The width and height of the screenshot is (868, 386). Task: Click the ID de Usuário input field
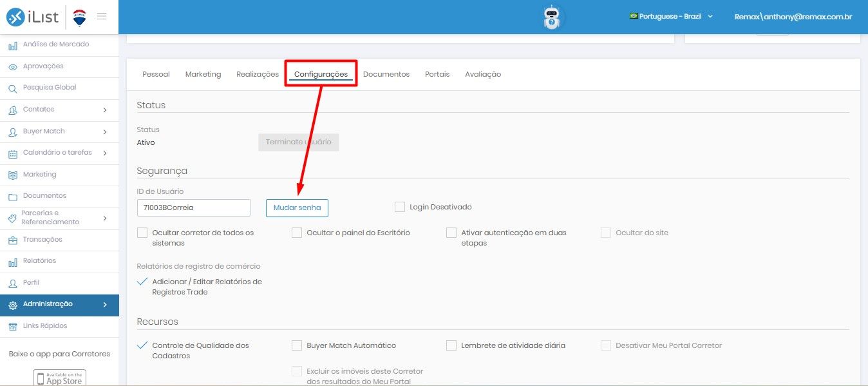(x=194, y=207)
